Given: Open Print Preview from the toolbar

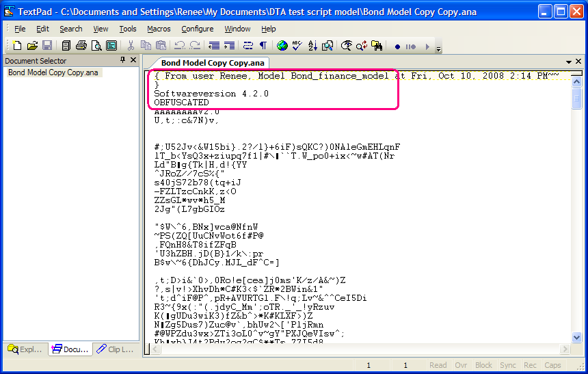Looking at the screenshot, I should click(x=96, y=46).
